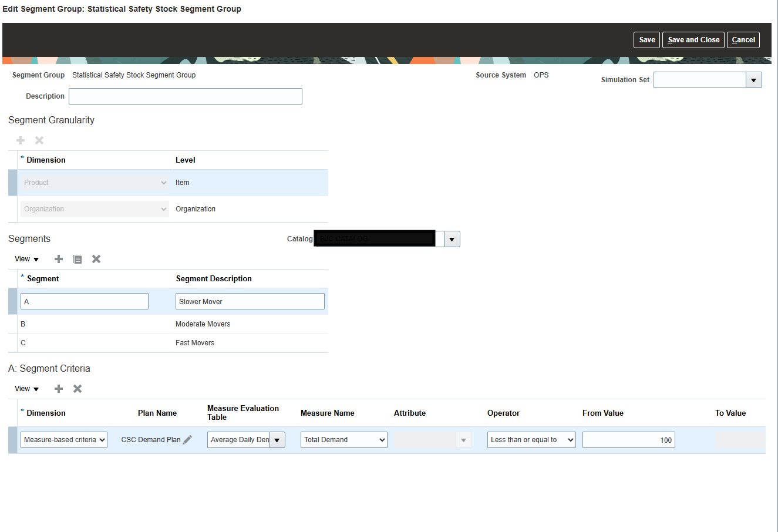Click the Segments duplicate/details icon

[78, 259]
